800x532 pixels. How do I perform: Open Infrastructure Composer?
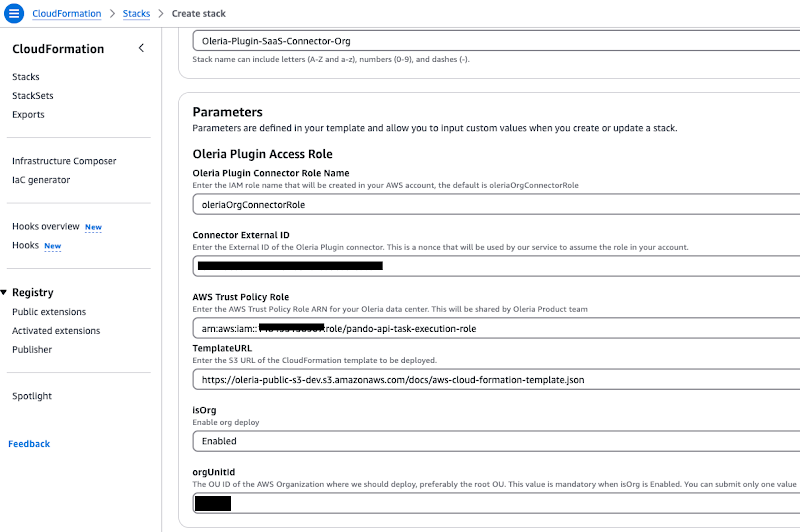tap(64, 161)
